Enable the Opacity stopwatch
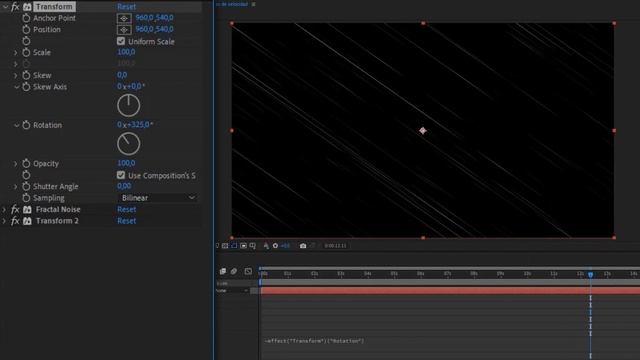Image resolution: width=640 pixels, height=360 pixels. coord(26,163)
